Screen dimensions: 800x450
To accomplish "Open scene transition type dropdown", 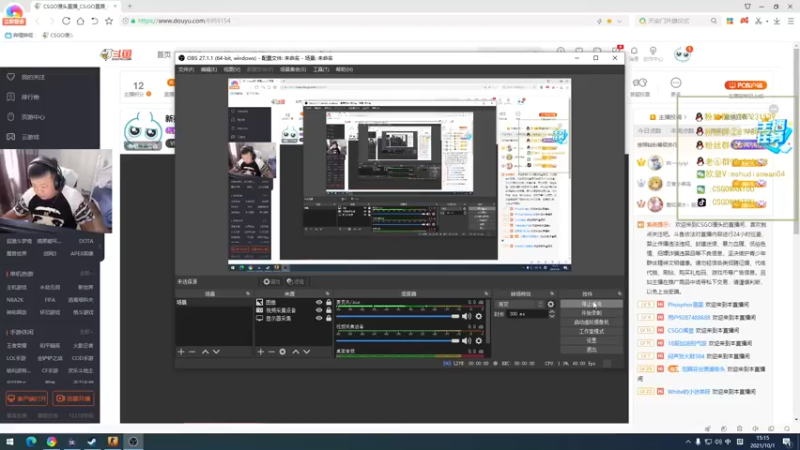I will tap(520, 304).
